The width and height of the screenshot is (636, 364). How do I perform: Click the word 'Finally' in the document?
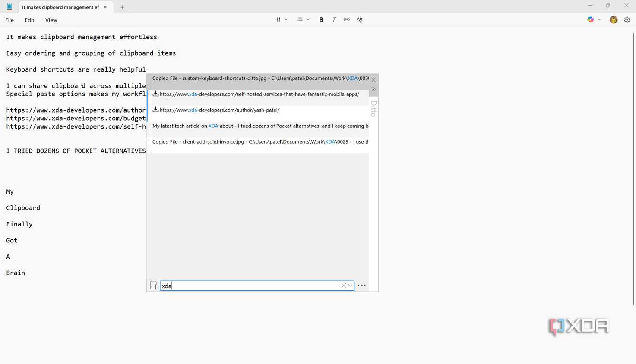coord(19,224)
